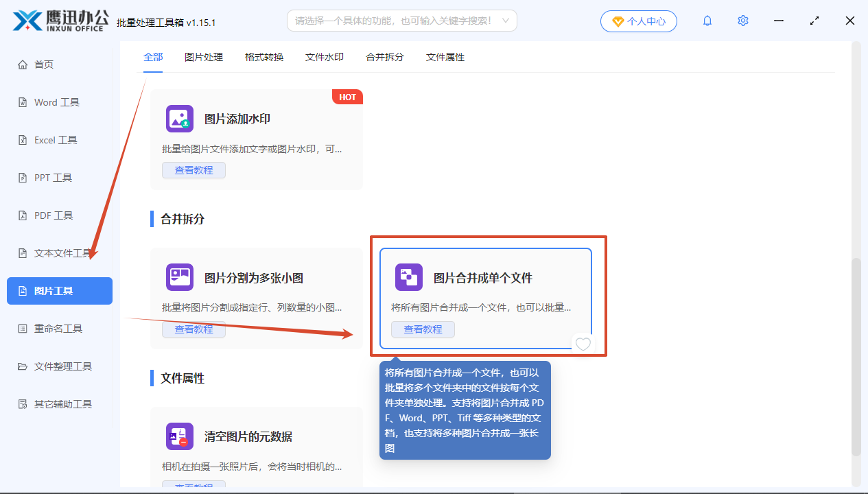This screenshot has width=868, height=494.
Task: Click the 其它辅助工具 icon in sidebar
Action: pyautogui.click(x=23, y=404)
